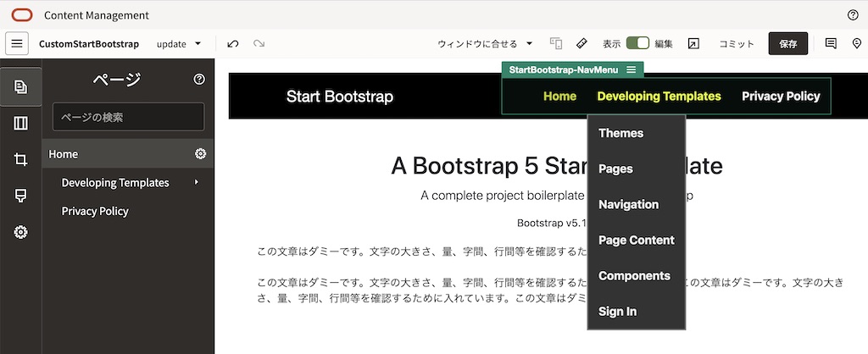Select Page Content in the dropdown menu

tap(636, 241)
